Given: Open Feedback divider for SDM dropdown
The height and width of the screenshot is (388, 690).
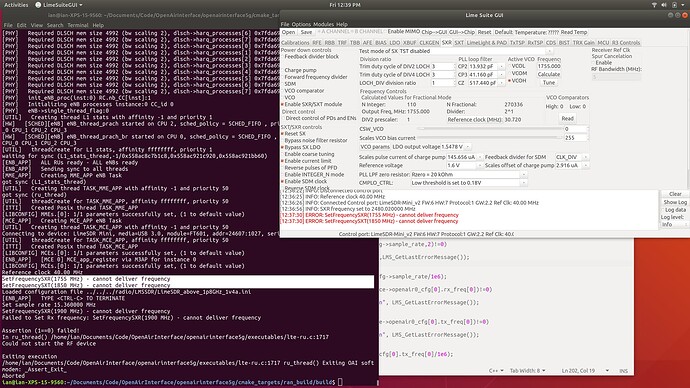Looking at the screenshot, I should tap(572, 157).
